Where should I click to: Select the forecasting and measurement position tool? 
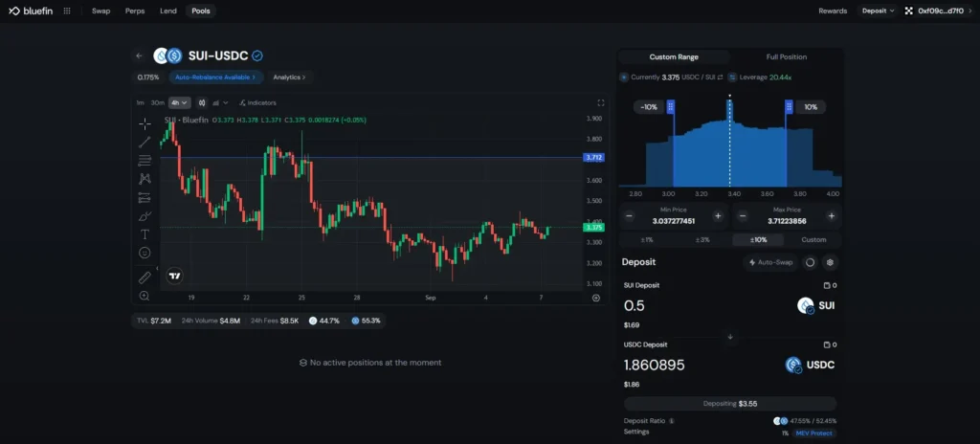(x=145, y=198)
